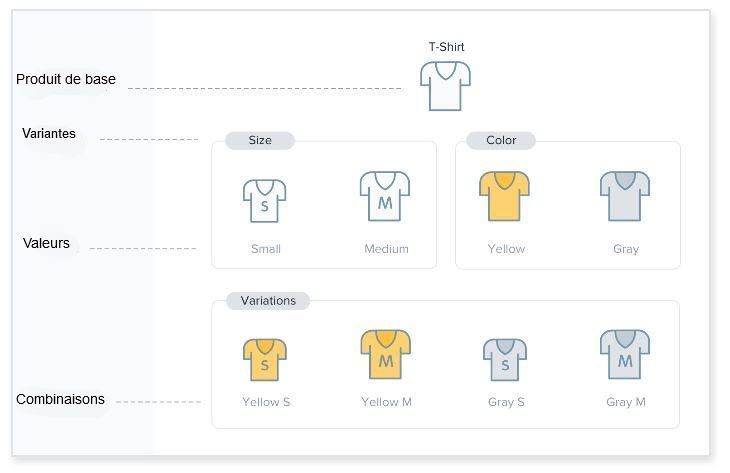
Task: Click the Medium text under shirt
Action: [386, 249]
